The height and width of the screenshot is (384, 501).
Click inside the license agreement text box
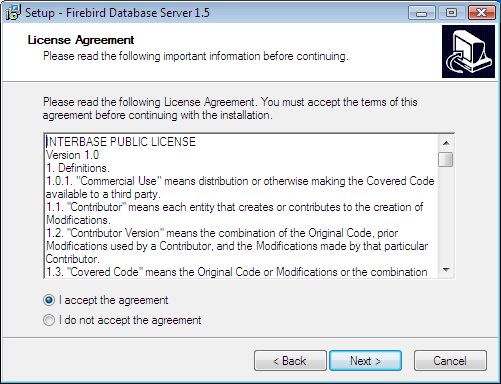(x=241, y=206)
